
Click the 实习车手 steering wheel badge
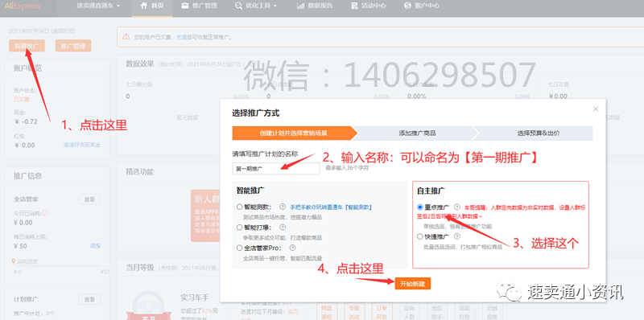click(147, 306)
